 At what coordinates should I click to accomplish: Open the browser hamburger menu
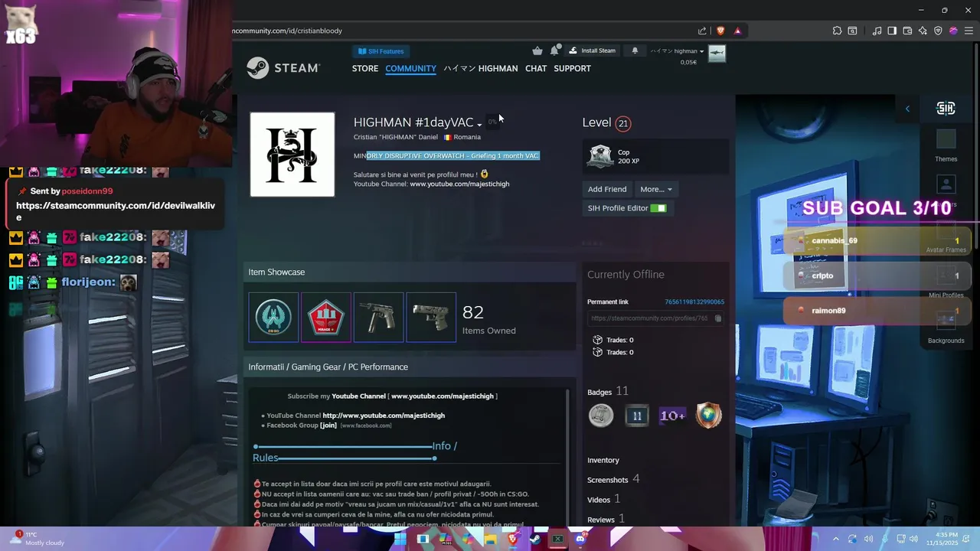pyautogui.click(x=969, y=31)
